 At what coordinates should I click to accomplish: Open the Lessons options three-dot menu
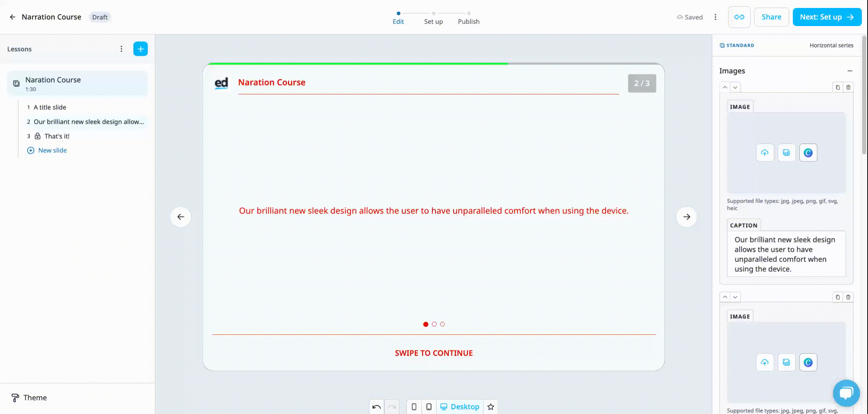click(122, 49)
